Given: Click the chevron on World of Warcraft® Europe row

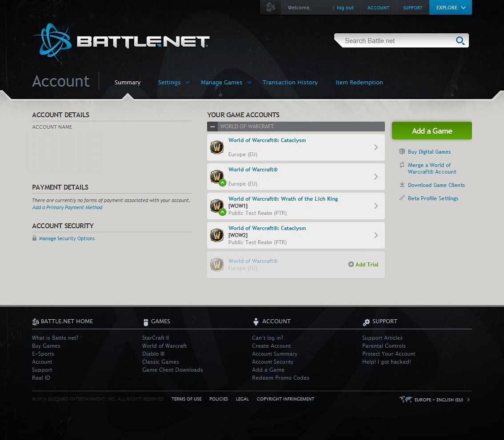Looking at the screenshot, I should 376,177.
